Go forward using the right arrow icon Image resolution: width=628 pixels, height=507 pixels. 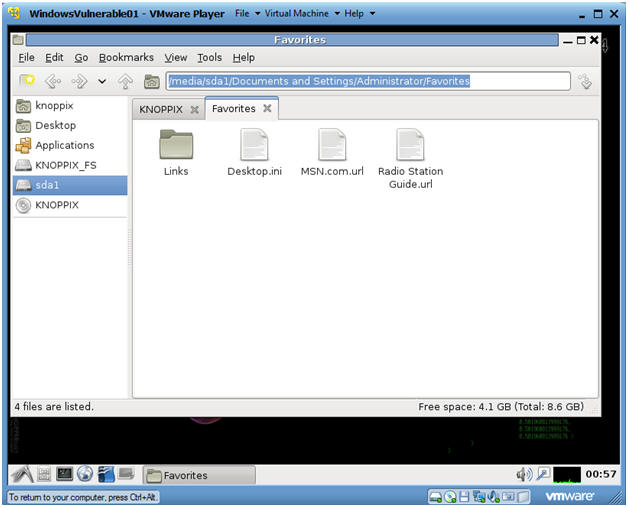point(79,81)
